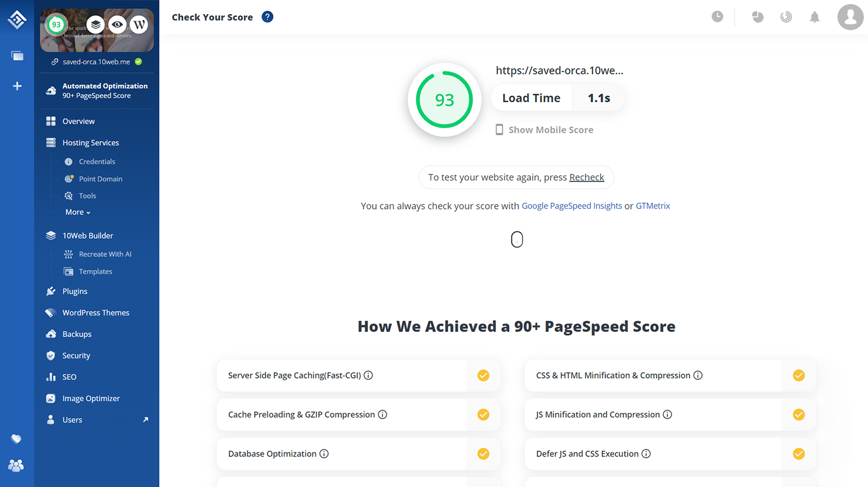Add a new website with the plus icon
This screenshot has width=868, height=487.
17,86
